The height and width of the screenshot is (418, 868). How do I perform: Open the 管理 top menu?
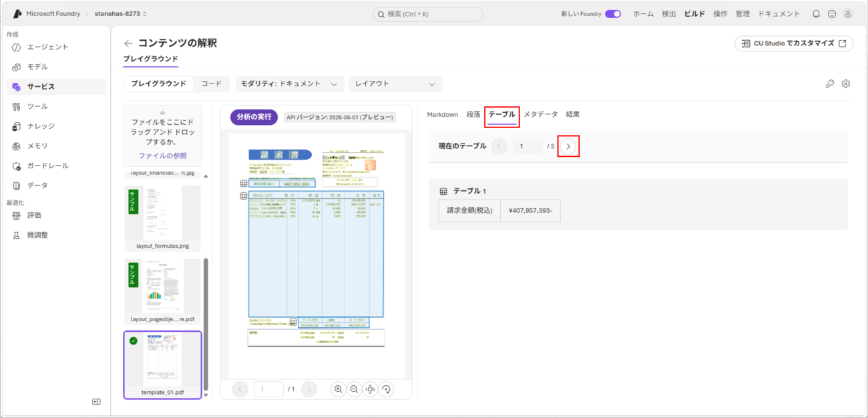[x=742, y=13]
